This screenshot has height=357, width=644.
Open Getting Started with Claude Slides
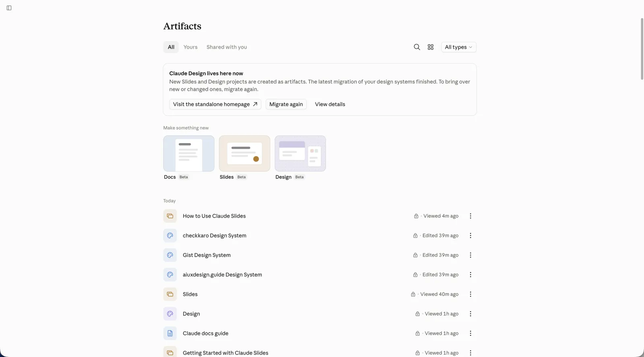pos(225,353)
